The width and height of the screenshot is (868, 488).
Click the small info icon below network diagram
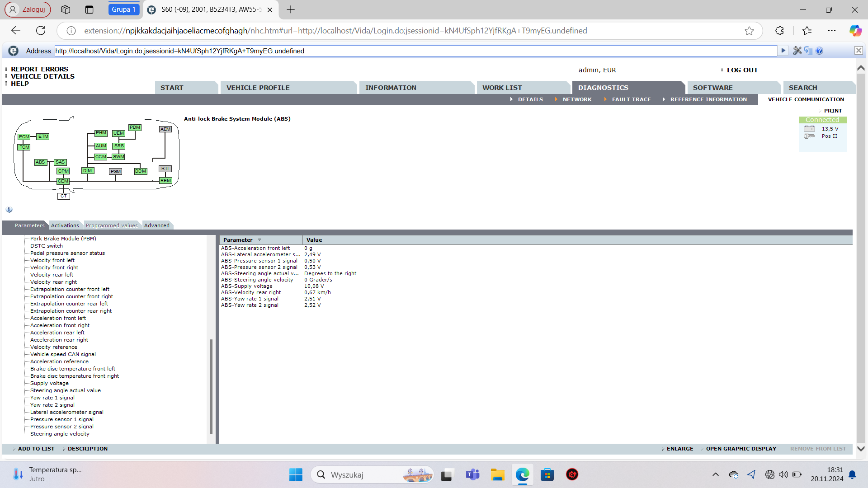pyautogui.click(x=9, y=210)
